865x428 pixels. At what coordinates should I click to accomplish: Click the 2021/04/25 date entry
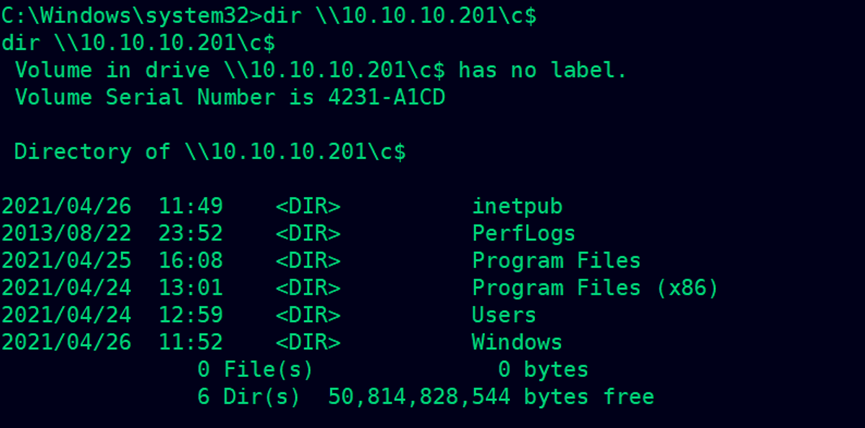(x=66, y=260)
